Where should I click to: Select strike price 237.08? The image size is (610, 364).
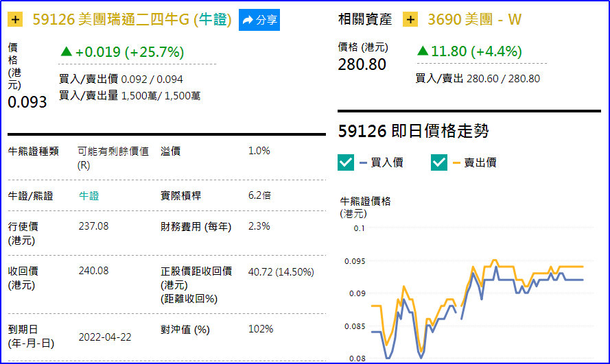point(93,226)
